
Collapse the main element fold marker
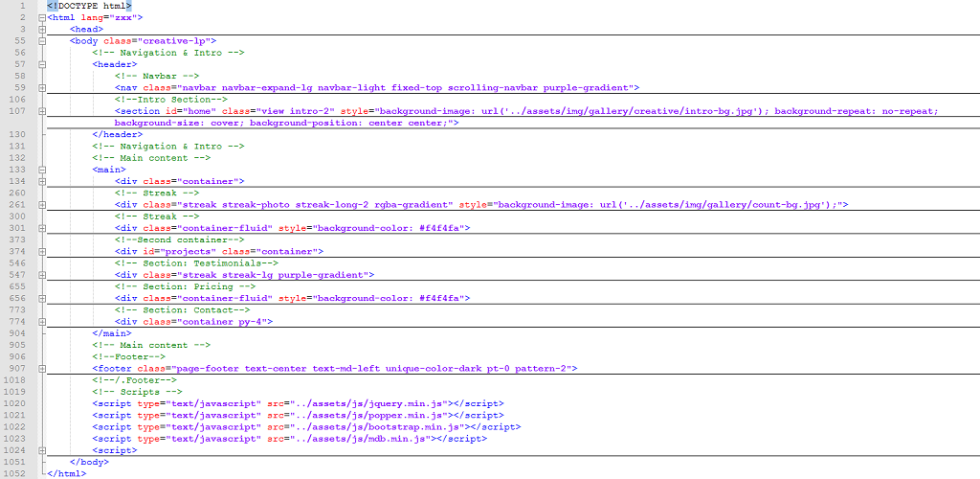pos(43,170)
